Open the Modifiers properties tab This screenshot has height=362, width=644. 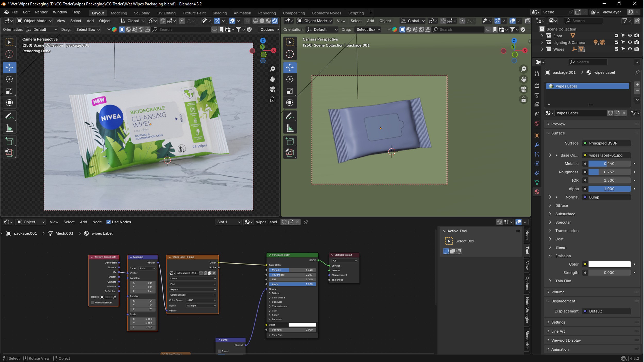pyautogui.click(x=537, y=145)
